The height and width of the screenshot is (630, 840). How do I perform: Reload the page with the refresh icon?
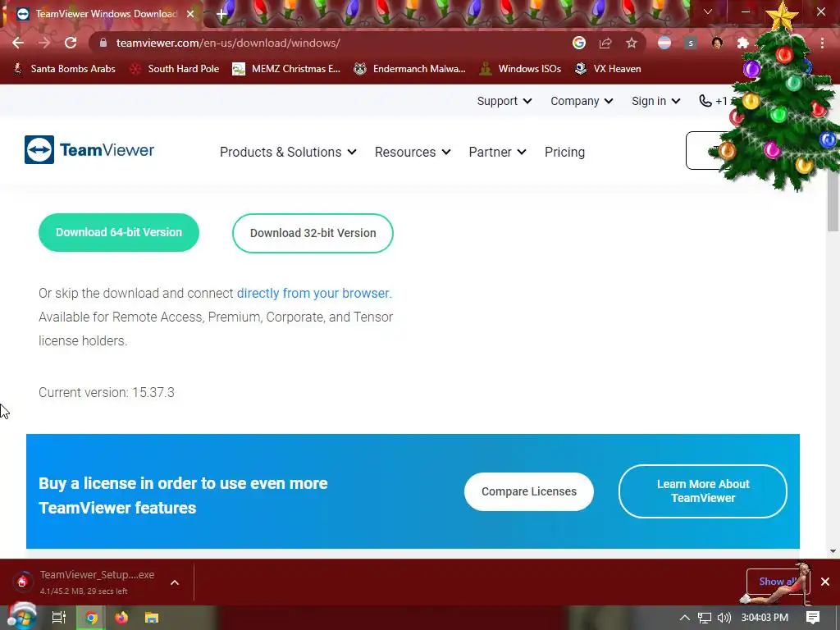click(x=71, y=43)
